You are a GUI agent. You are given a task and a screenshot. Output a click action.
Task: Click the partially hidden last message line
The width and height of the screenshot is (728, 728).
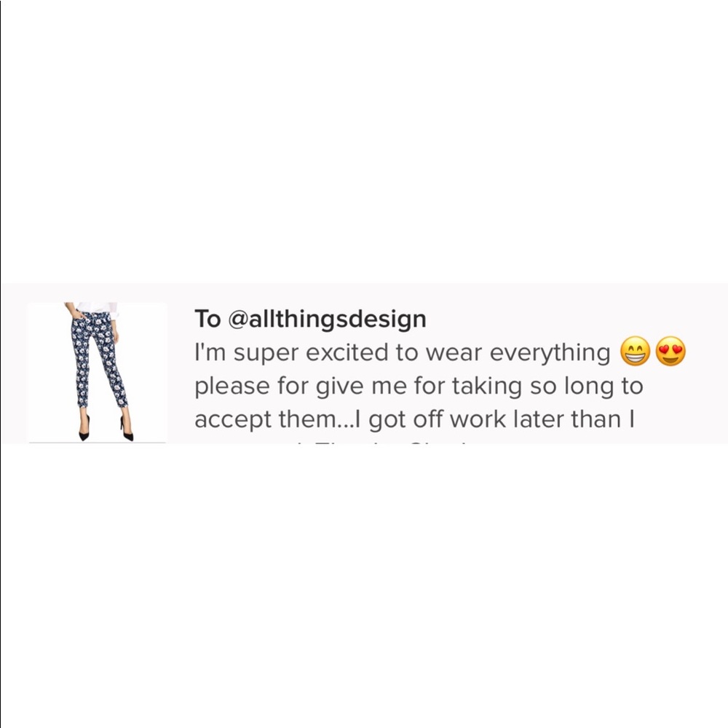[x=334, y=442]
